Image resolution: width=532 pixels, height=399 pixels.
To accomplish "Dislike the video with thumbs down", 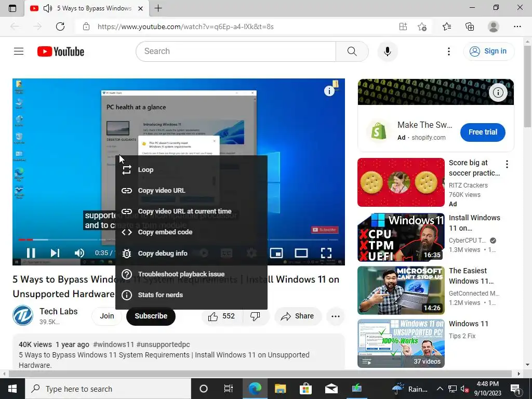I will [255, 316].
